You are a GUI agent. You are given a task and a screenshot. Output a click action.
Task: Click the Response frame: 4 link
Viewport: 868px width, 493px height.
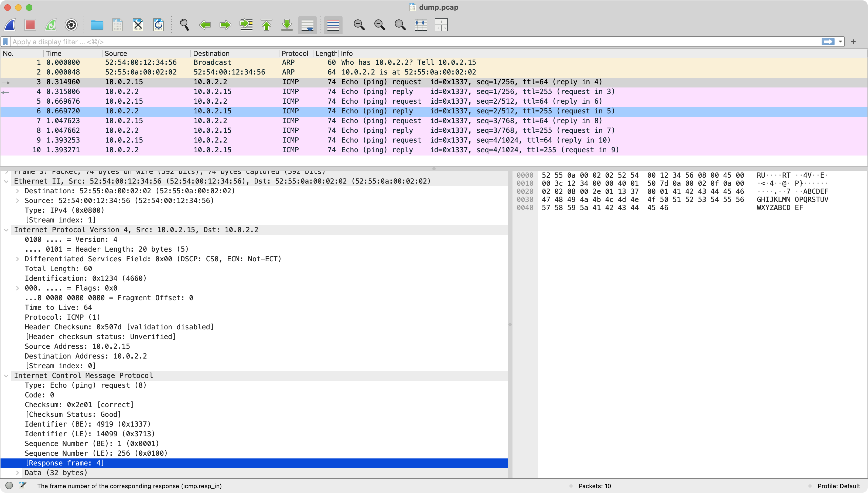coord(65,463)
